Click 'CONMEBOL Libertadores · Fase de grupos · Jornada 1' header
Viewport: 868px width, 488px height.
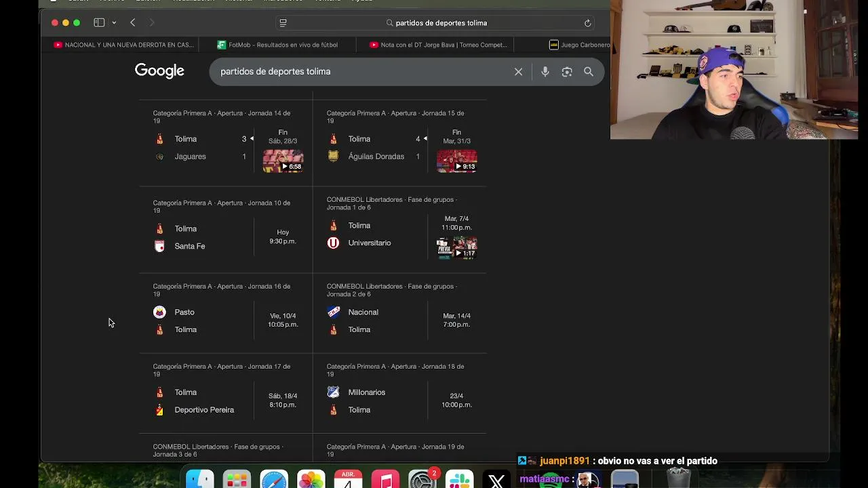click(x=391, y=203)
